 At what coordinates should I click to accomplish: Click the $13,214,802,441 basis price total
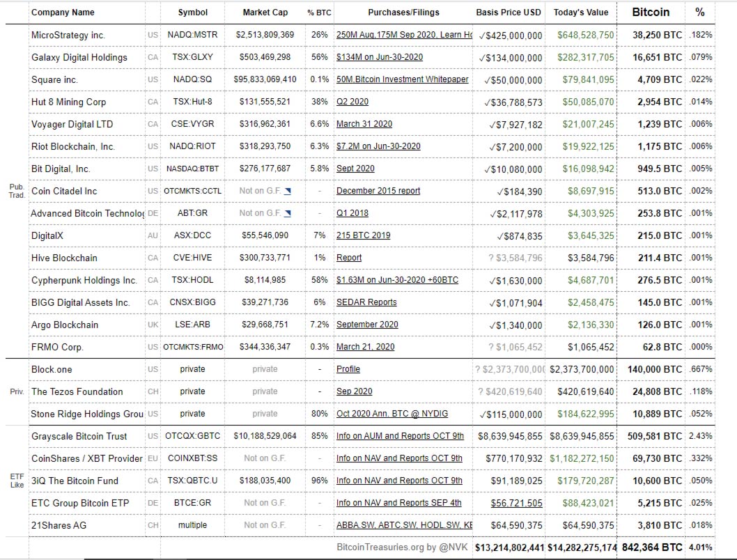(x=509, y=547)
